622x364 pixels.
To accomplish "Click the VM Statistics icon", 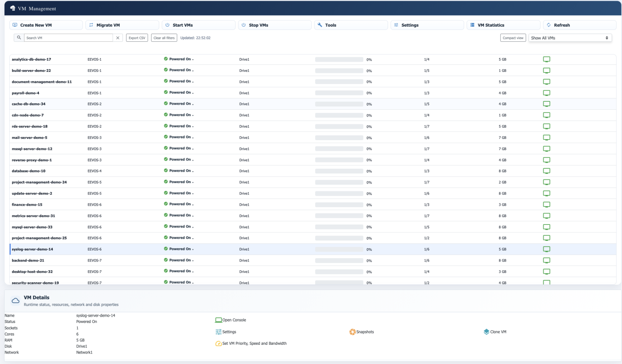I will coord(472,25).
